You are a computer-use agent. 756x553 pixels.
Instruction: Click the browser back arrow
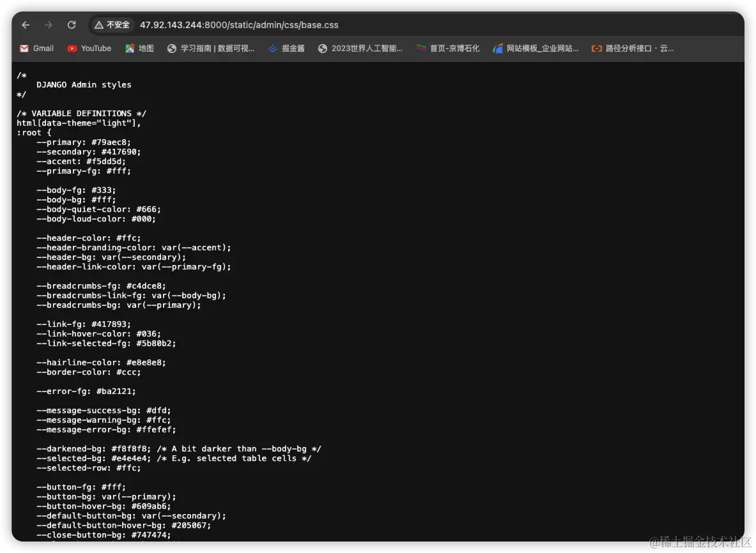[x=26, y=25]
